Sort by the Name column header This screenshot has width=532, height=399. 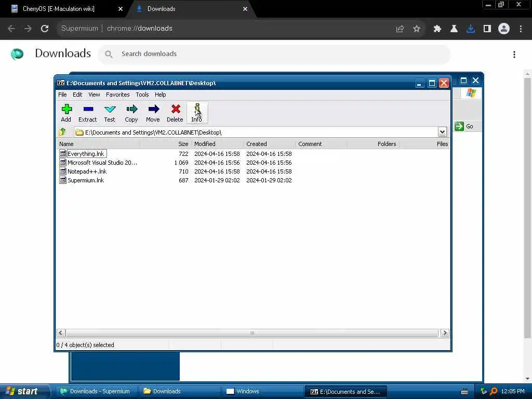pos(98,144)
